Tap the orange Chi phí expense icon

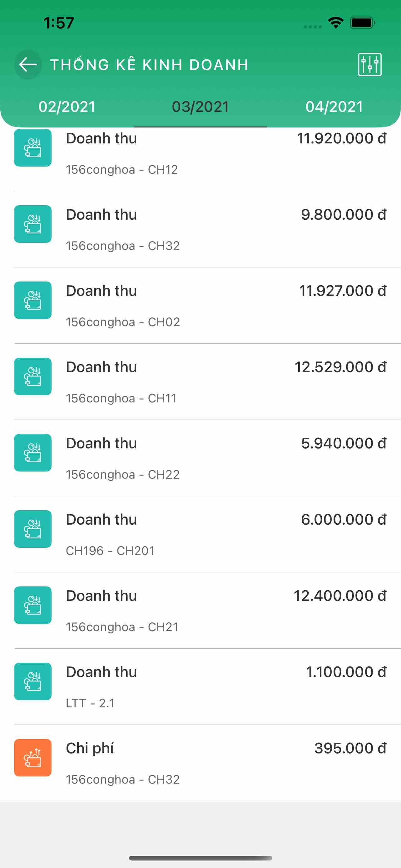33,757
